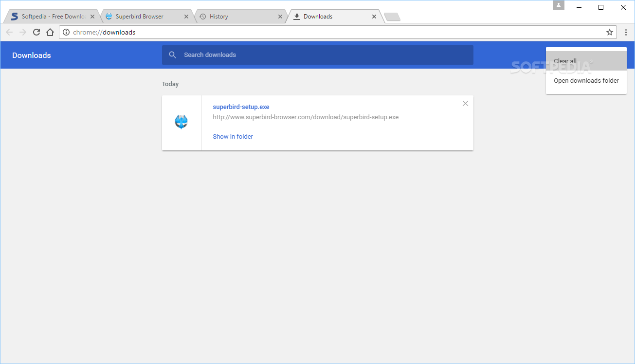
Task: Click the Downloads page title
Action: 32,55
